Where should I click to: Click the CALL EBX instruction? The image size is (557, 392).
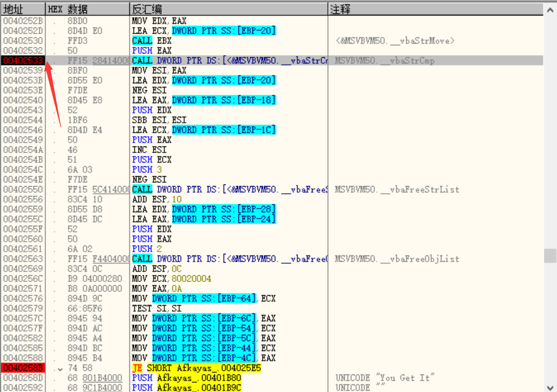pyautogui.click(x=152, y=41)
